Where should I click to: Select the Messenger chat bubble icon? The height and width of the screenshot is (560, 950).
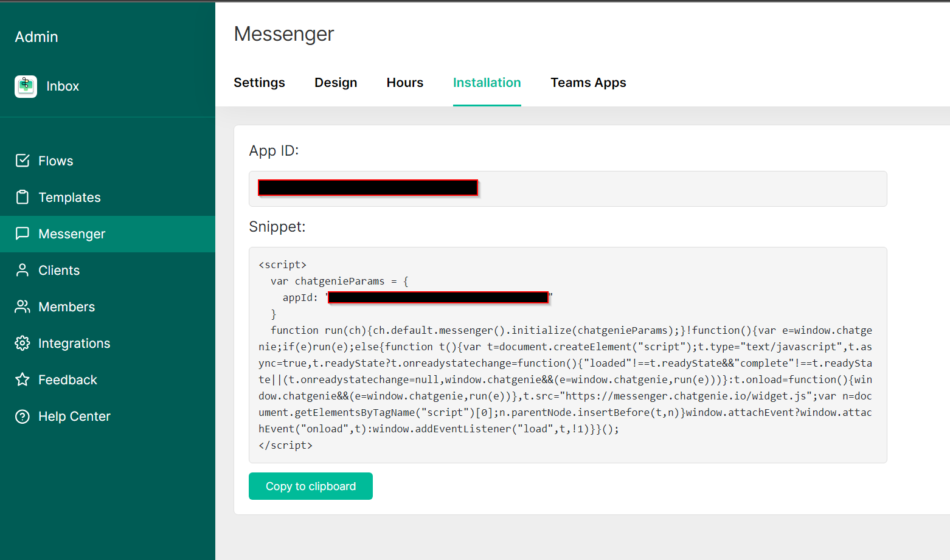(x=22, y=233)
